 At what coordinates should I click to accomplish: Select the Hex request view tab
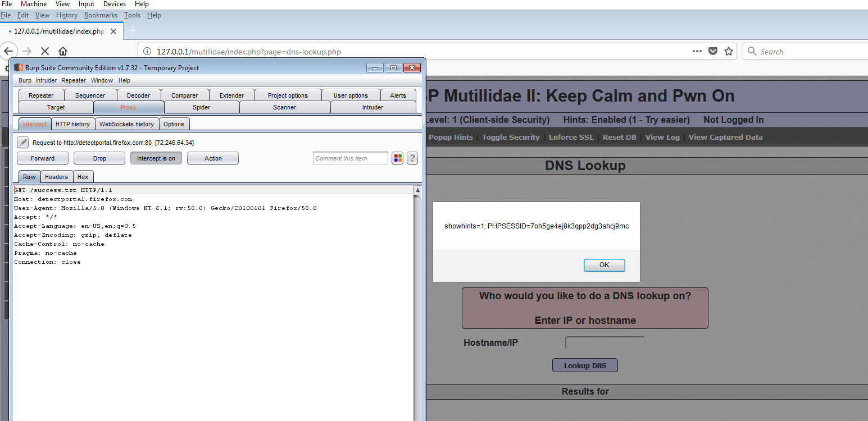(83, 177)
